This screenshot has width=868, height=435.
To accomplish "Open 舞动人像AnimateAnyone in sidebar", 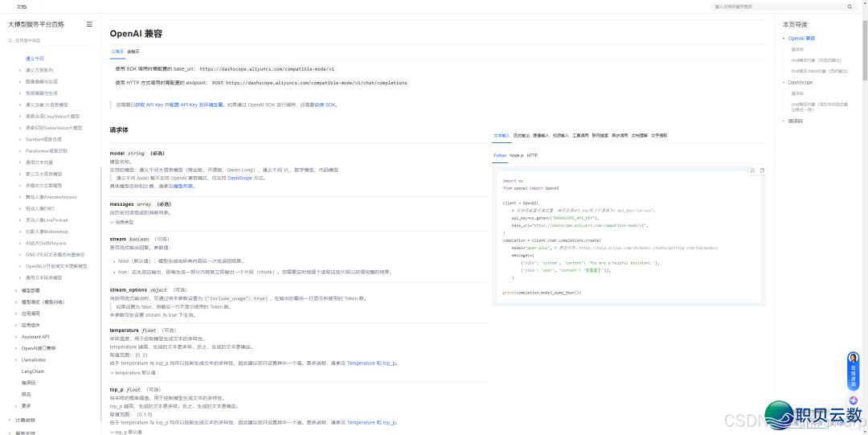I will [51, 197].
